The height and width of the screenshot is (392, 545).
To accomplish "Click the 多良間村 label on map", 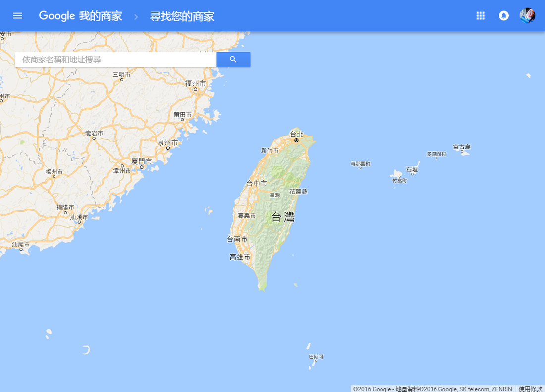I will pos(436,154).
